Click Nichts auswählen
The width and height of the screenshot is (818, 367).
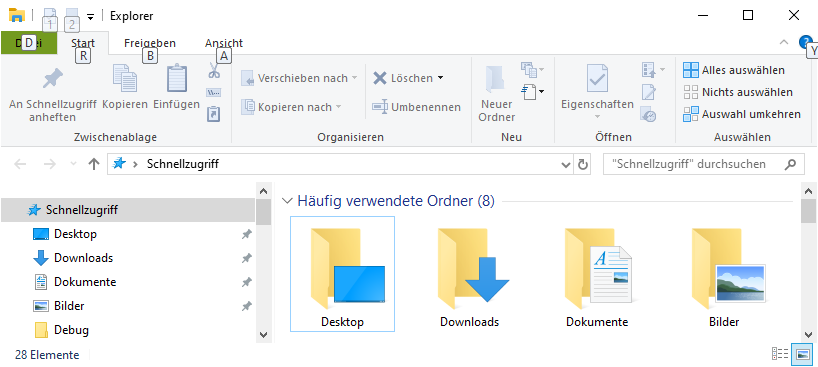tap(738, 92)
